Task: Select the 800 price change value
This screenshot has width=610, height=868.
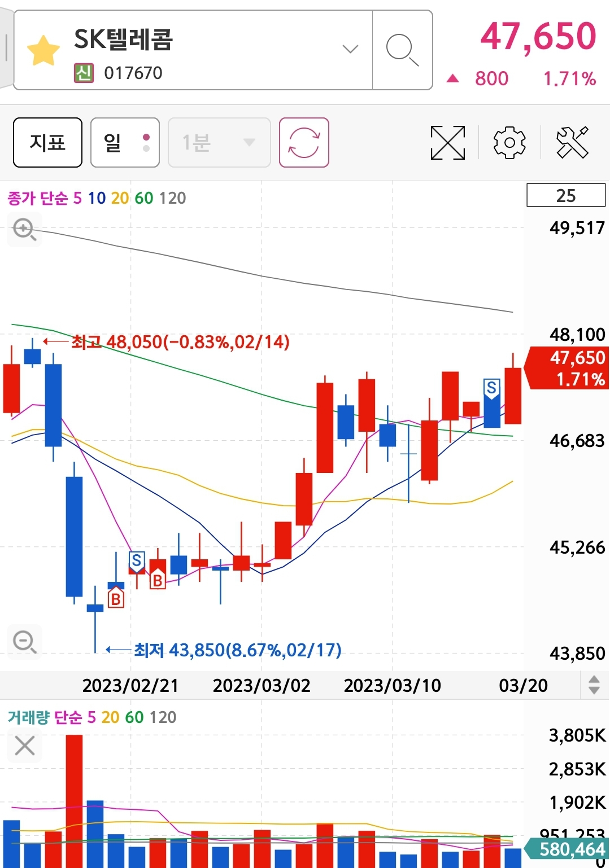Action: point(491,78)
